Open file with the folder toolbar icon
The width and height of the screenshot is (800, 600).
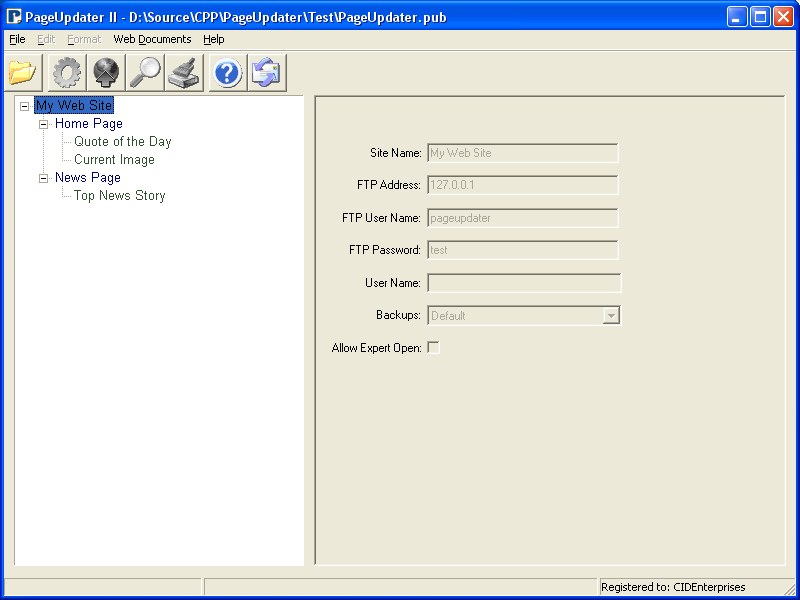click(23, 73)
